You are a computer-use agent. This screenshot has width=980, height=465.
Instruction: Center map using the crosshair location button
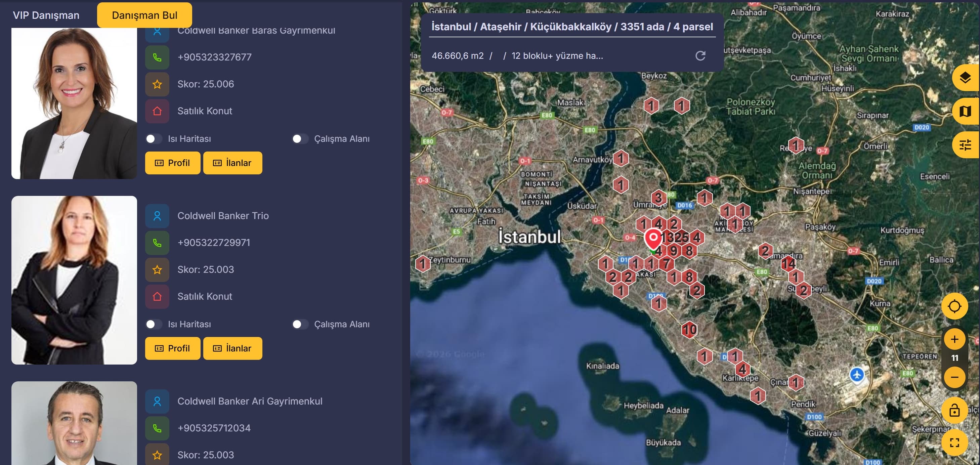point(954,306)
